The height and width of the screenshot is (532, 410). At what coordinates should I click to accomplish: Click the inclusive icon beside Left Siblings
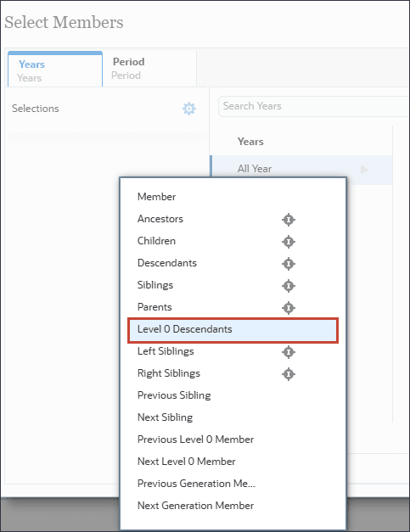point(289,352)
